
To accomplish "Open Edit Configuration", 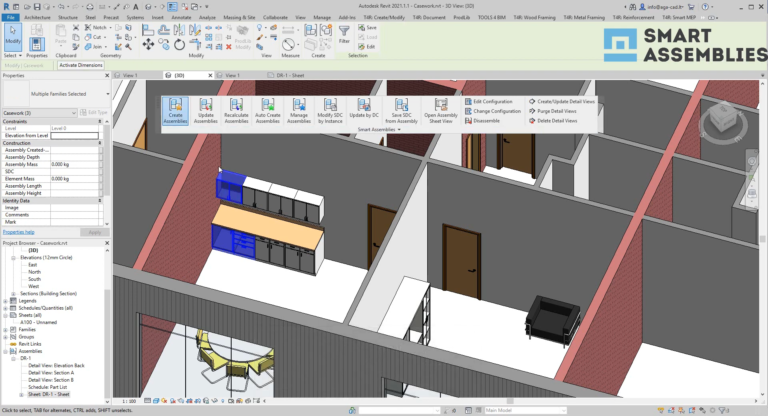I will [x=488, y=101].
